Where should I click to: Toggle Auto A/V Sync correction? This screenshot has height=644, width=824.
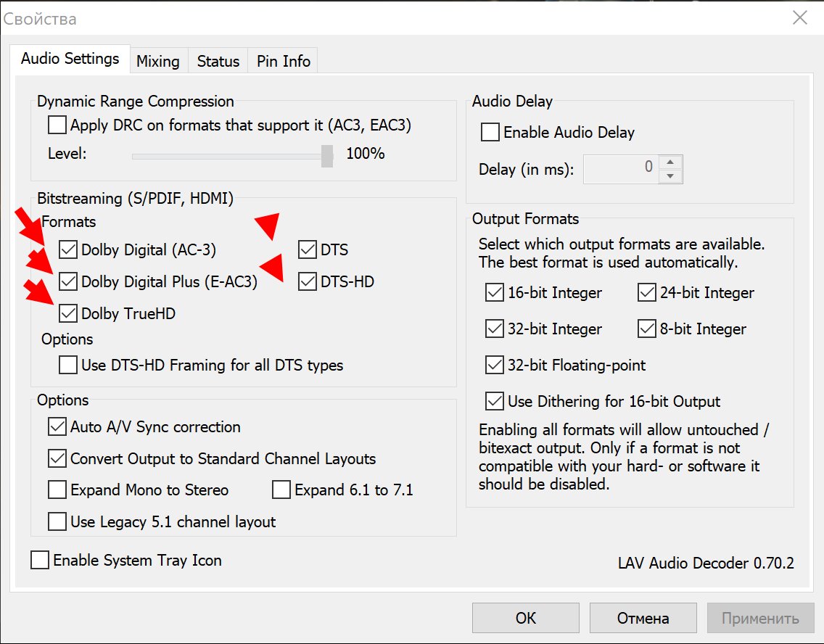click(x=57, y=427)
